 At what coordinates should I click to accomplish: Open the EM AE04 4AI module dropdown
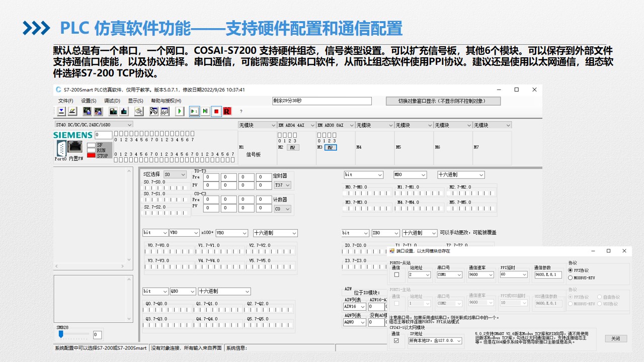point(296,125)
